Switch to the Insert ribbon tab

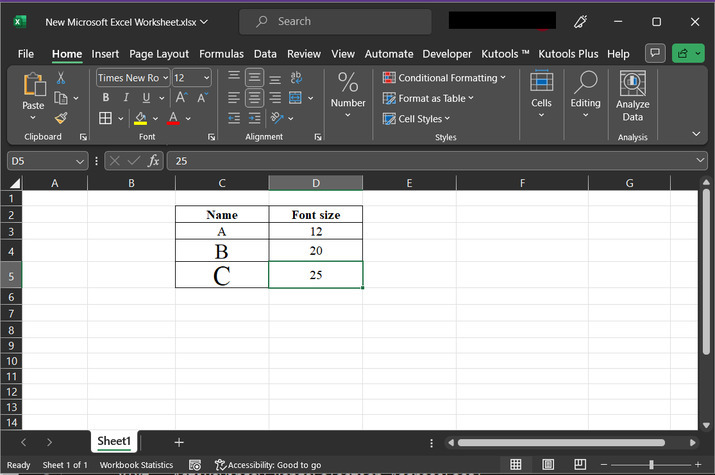click(105, 54)
